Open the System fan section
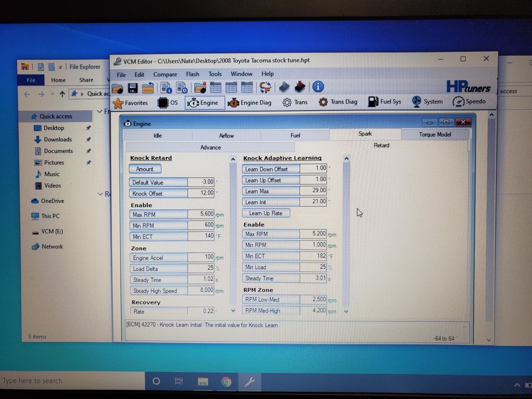The image size is (532, 399). point(427,101)
